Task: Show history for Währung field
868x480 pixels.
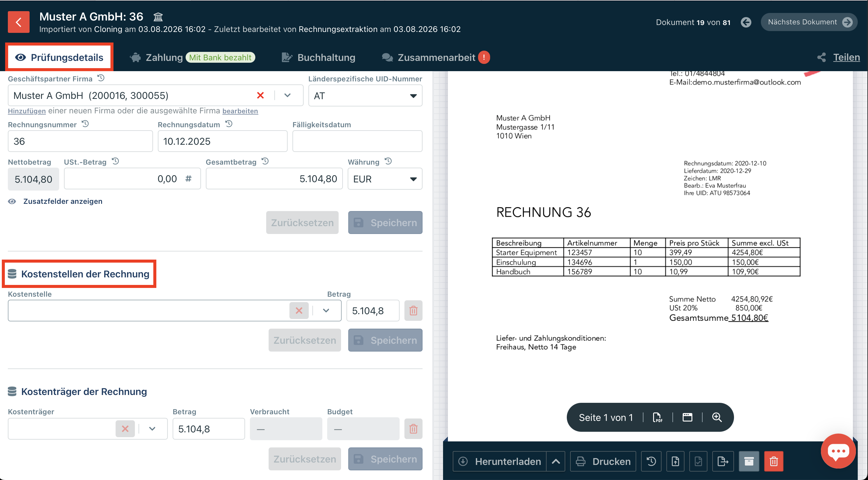Action: pos(388,162)
